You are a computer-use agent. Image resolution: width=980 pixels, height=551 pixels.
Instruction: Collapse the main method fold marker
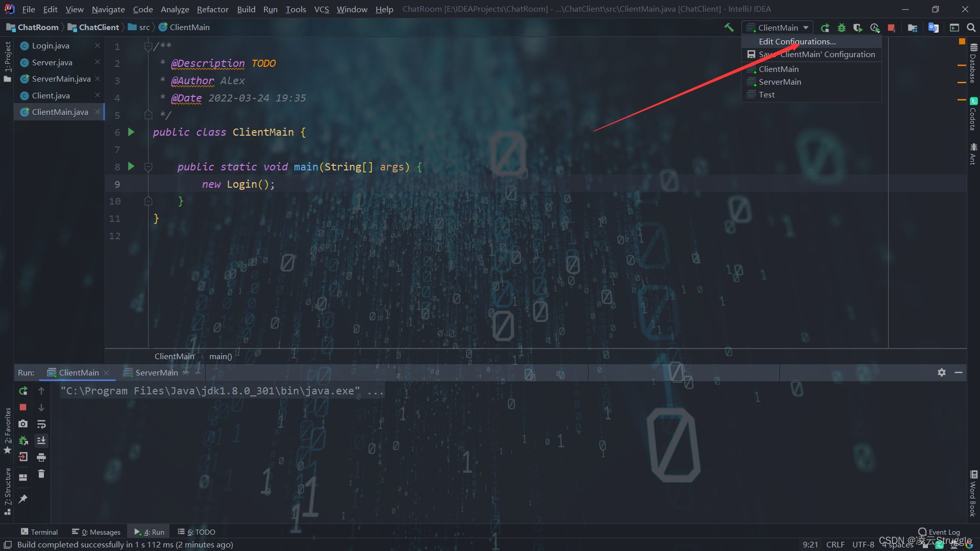pos(149,167)
